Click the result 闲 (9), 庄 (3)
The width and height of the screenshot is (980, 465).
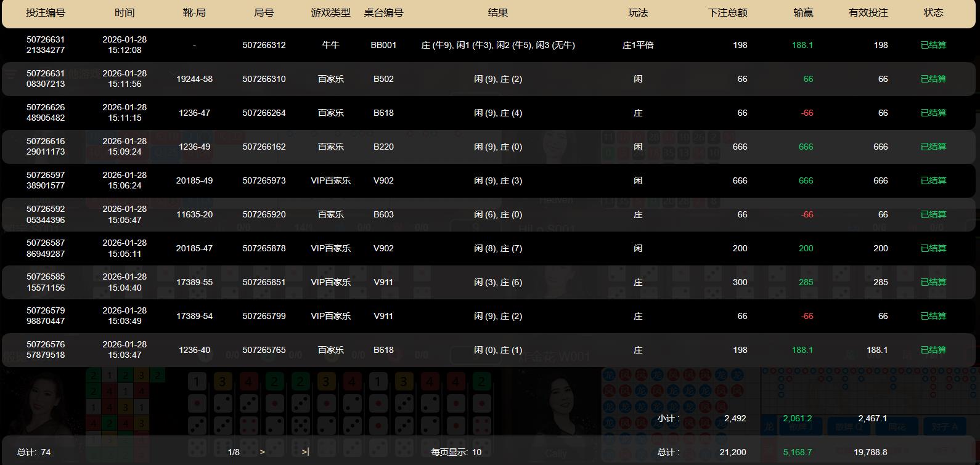click(x=498, y=180)
